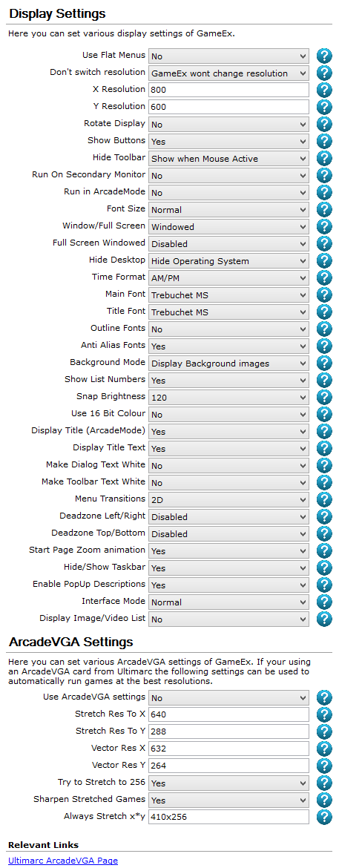Open the Window/Full Screen dropdown
The height and width of the screenshot is (868, 339).
[x=228, y=226]
